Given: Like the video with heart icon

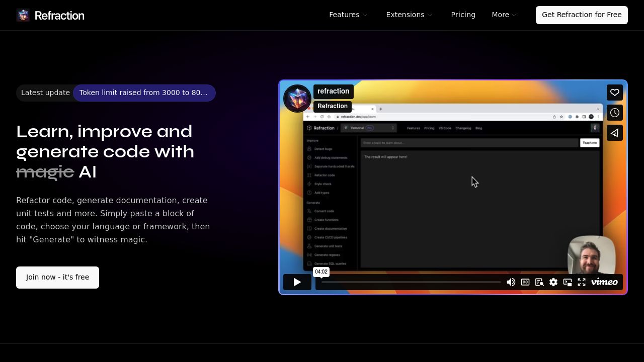Looking at the screenshot, I should click(615, 93).
